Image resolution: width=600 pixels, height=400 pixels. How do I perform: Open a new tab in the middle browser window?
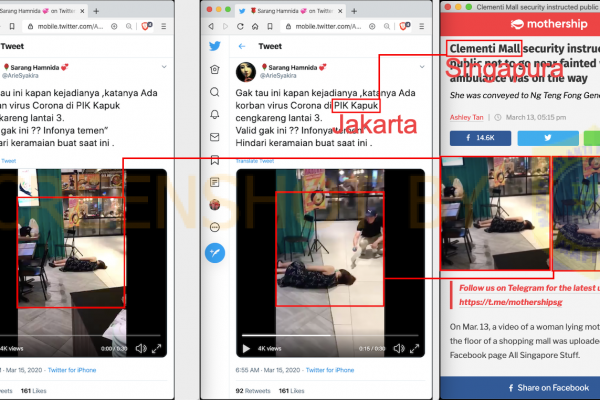coord(354,11)
